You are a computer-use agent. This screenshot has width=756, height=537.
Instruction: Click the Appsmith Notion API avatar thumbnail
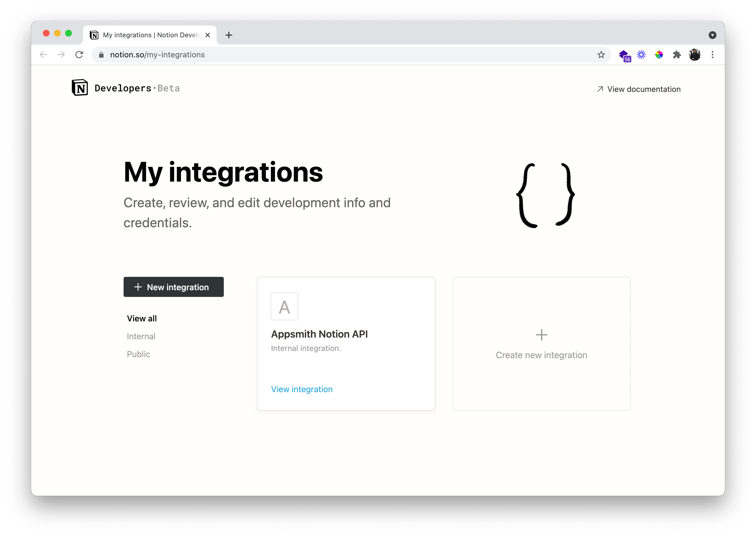(284, 307)
